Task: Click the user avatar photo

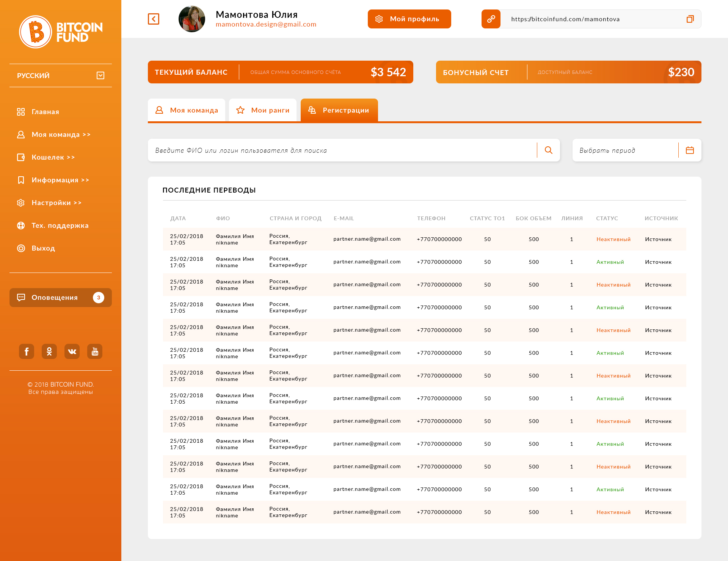Action: (x=192, y=19)
